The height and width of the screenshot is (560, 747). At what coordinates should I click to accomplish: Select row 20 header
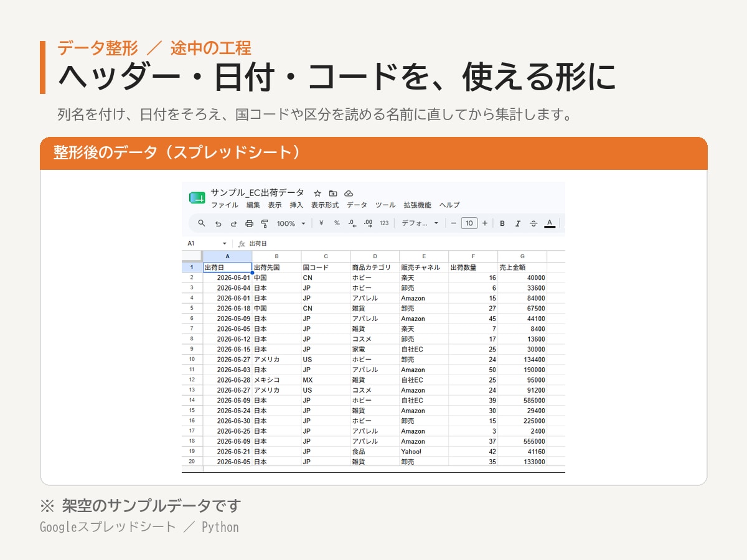(x=192, y=462)
